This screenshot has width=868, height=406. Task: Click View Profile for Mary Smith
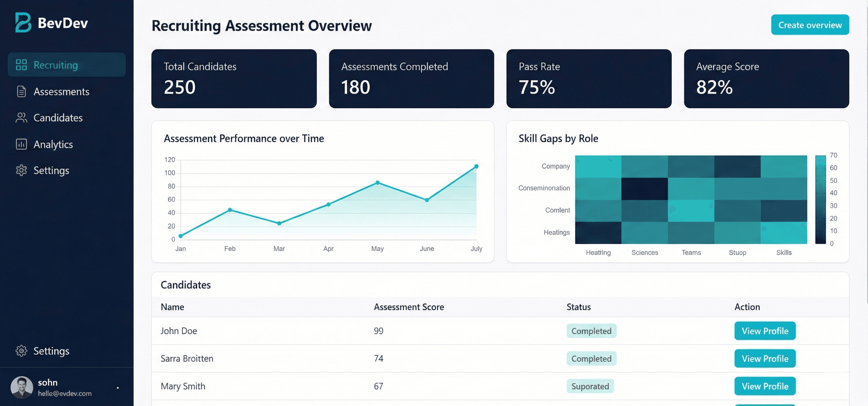click(x=765, y=386)
